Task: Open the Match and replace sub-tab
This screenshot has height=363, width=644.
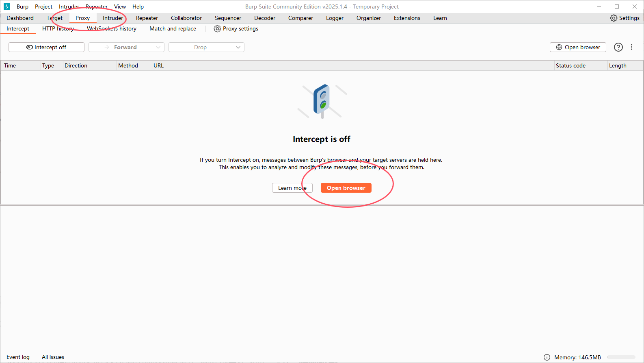Action: tap(173, 28)
